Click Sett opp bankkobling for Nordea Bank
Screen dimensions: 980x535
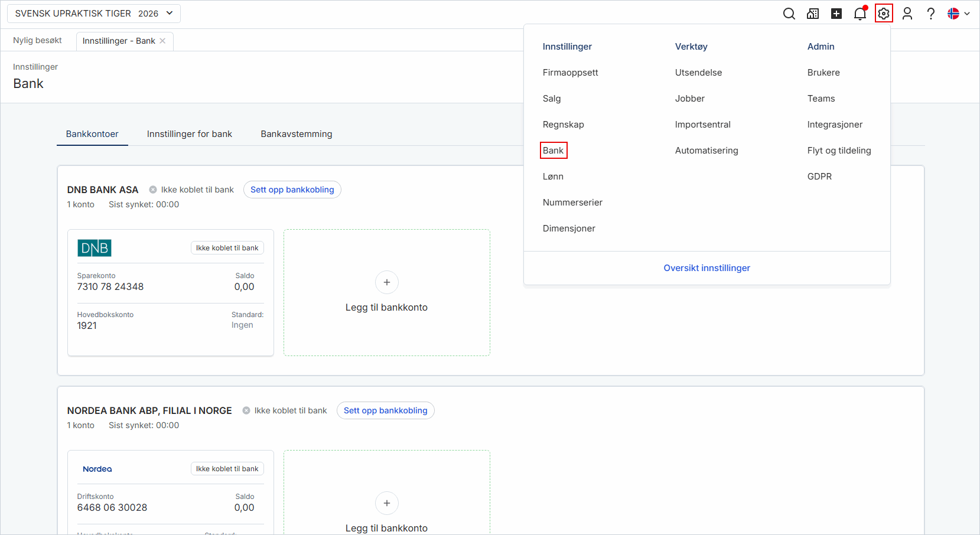click(x=386, y=410)
